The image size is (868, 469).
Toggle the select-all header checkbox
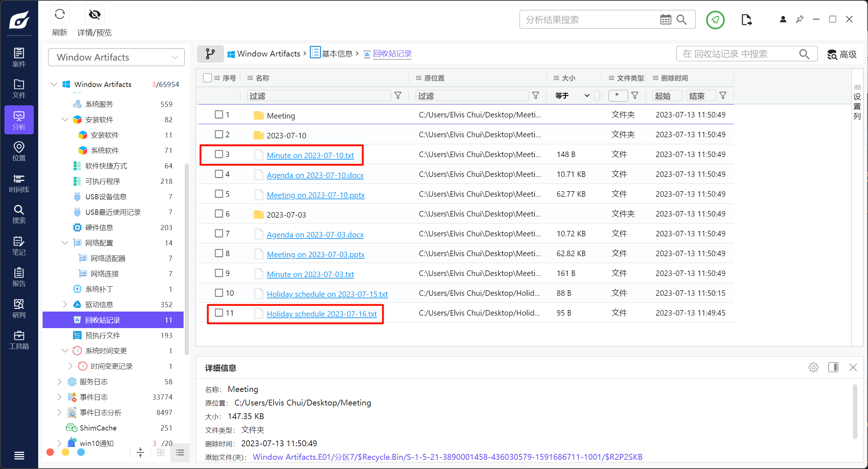207,78
